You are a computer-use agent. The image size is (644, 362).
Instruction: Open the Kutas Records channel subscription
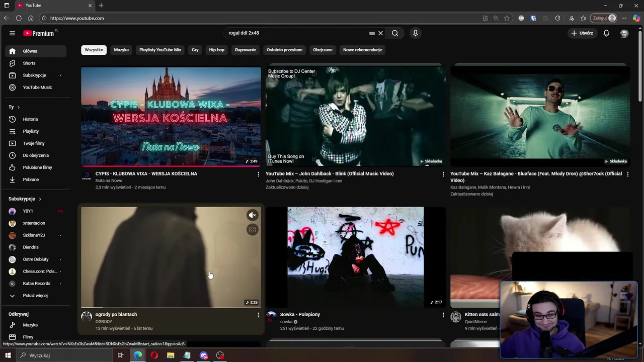click(x=36, y=284)
